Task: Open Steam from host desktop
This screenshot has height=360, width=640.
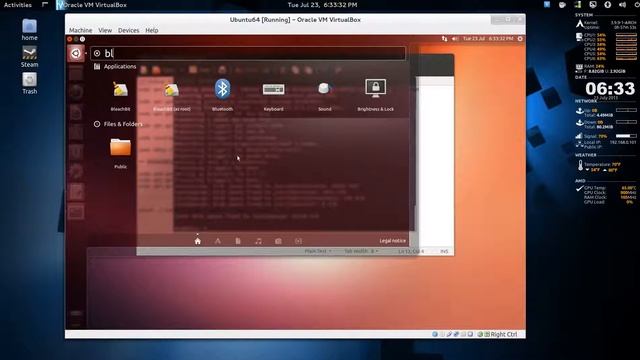Action: tap(29, 57)
